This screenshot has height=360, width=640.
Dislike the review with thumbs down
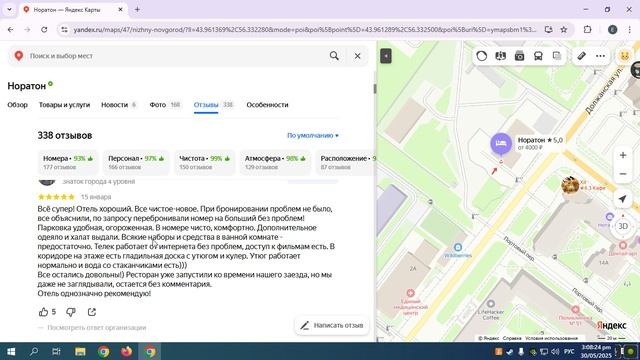[71, 312]
